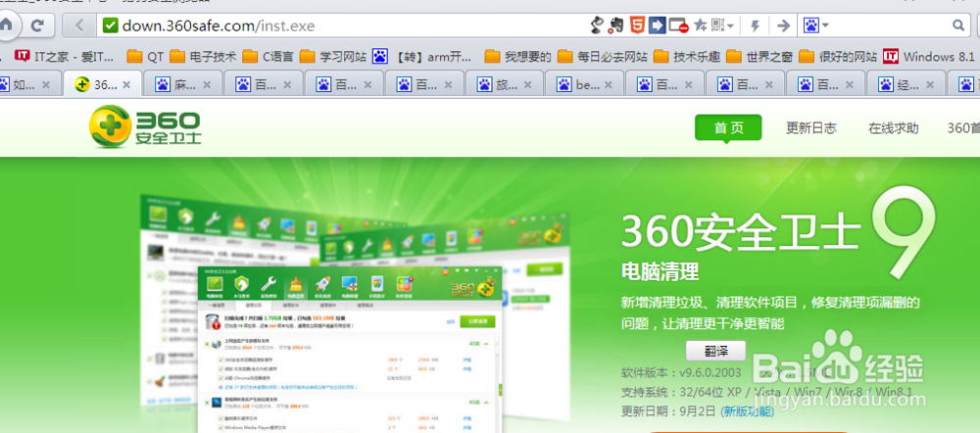Click the 电脑清理 heading
The height and width of the screenshot is (433, 980).
660,271
